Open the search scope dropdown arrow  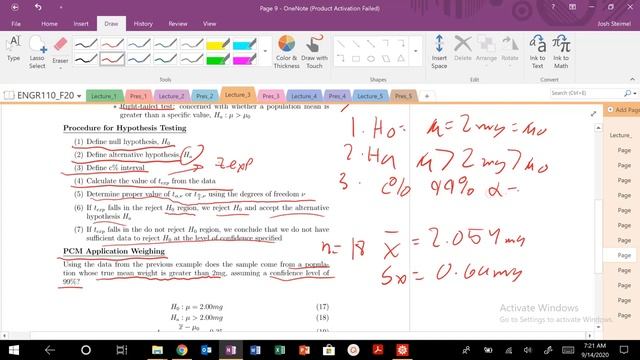(x=635, y=93)
